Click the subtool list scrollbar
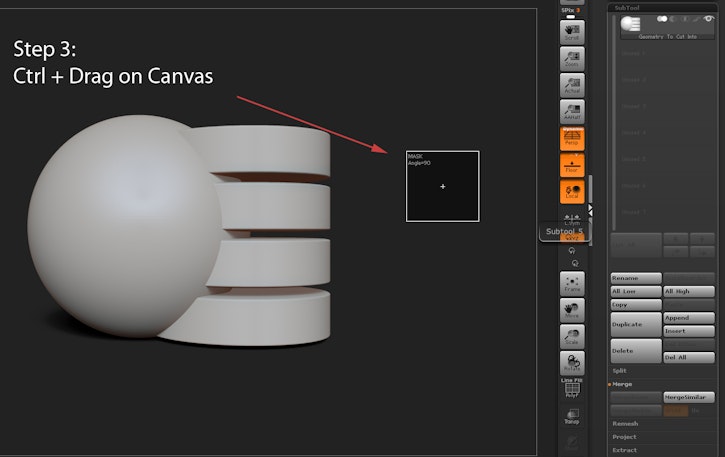The width and height of the screenshot is (725, 457). (x=614, y=123)
